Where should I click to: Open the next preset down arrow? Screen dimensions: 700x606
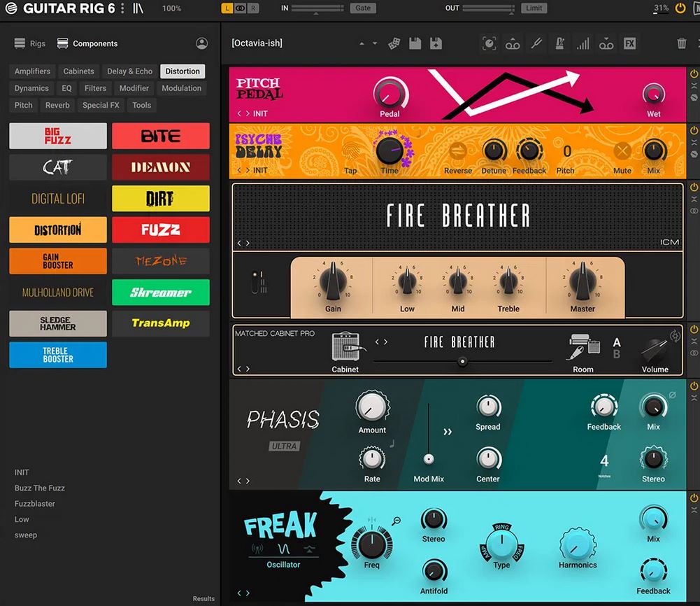pos(375,43)
